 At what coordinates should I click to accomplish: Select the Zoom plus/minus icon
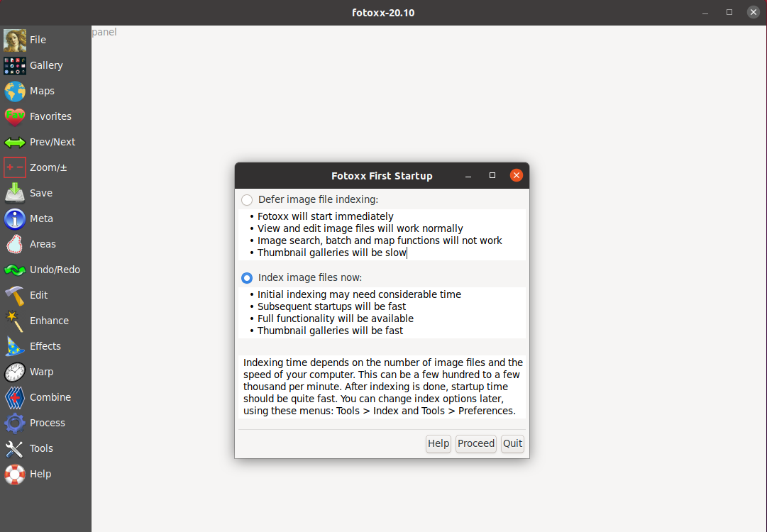(15, 167)
